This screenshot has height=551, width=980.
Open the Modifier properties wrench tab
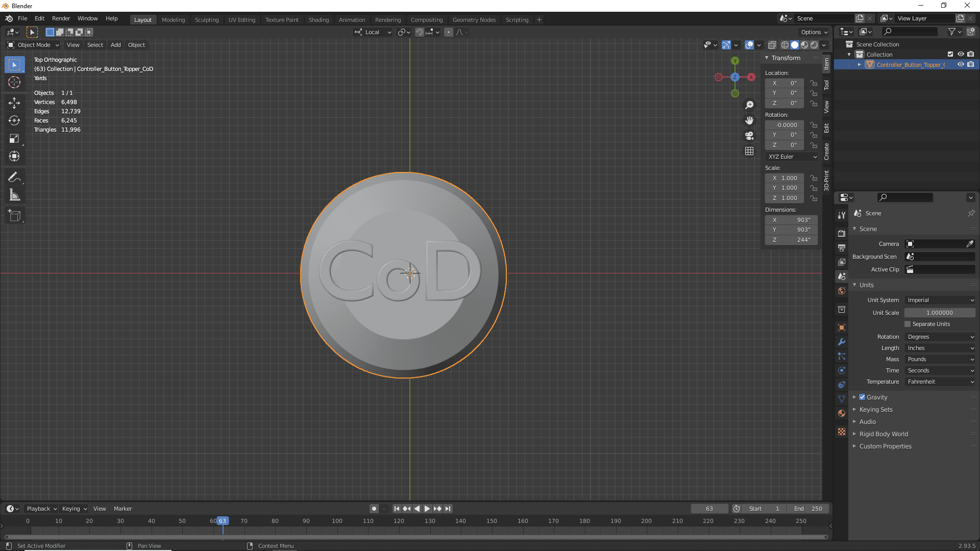click(842, 342)
